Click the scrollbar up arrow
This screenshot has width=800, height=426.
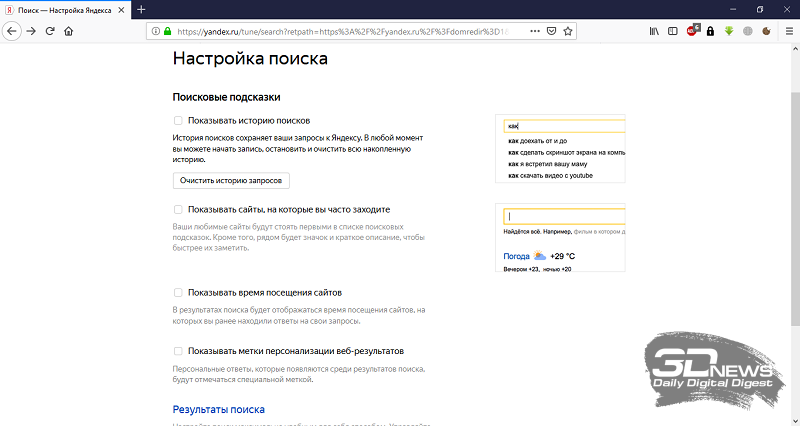tap(795, 49)
